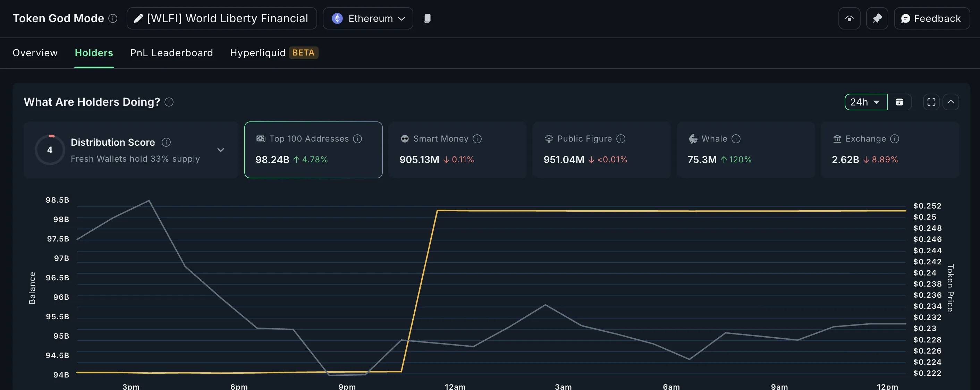
Task: Collapse the What Are Holders Doing panel
Action: tap(951, 102)
